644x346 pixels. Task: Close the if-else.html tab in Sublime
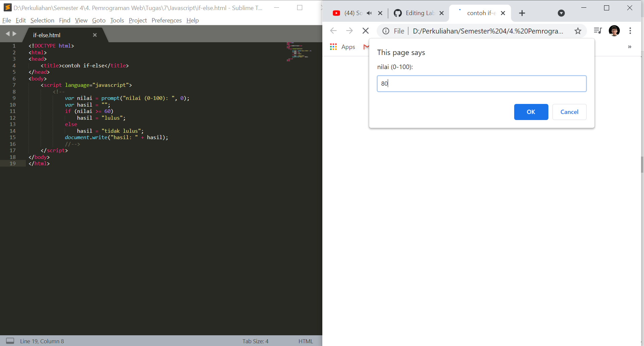[95, 35]
